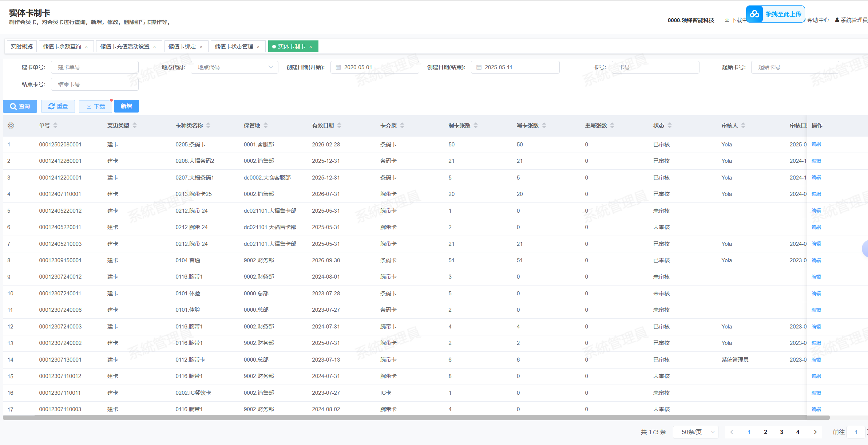Sort table by 单号 column
868x445 pixels.
pos(55,125)
